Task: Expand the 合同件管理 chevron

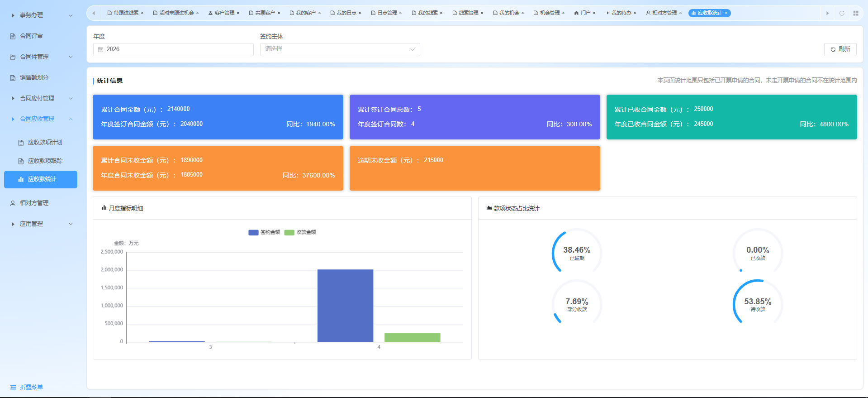Action: (x=71, y=57)
